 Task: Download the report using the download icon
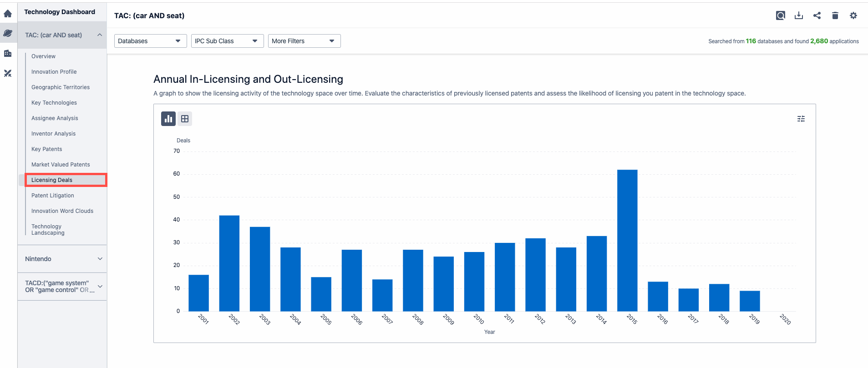(798, 15)
